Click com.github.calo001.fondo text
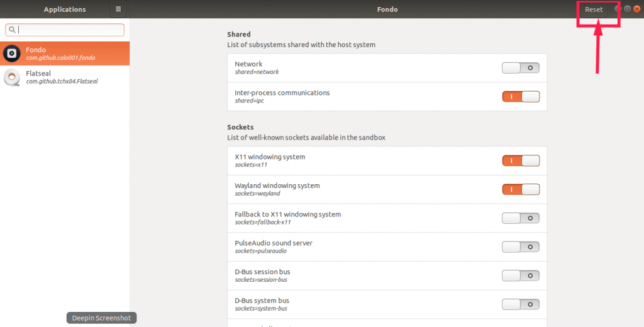 61,58
